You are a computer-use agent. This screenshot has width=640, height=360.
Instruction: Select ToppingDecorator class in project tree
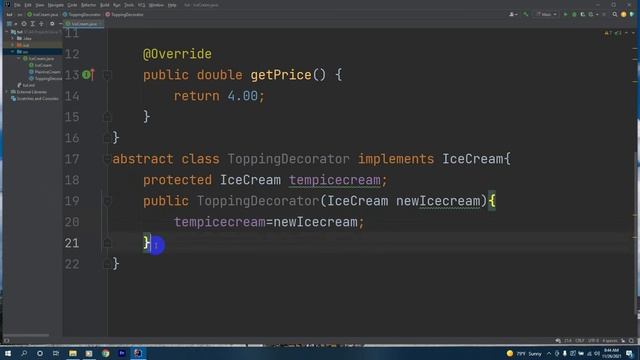pos(45,78)
